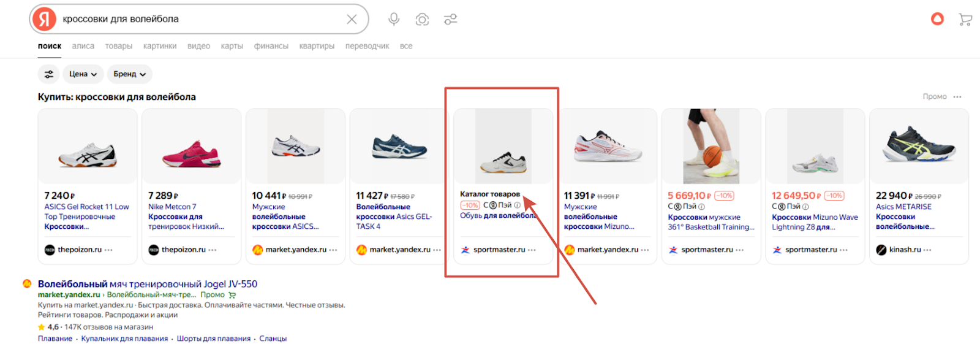Open the Asics METARISE shoe thumbnail
The image size is (980, 349).
tap(919, 147)
